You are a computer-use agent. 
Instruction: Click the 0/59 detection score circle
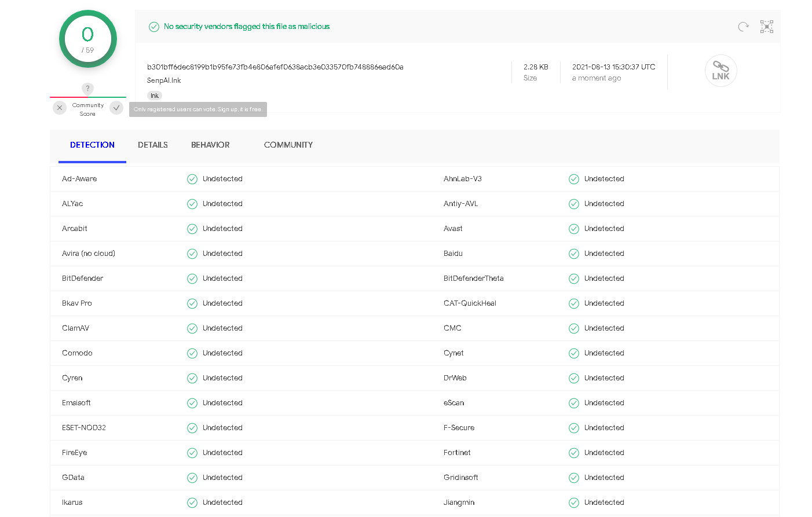(88, 39)
